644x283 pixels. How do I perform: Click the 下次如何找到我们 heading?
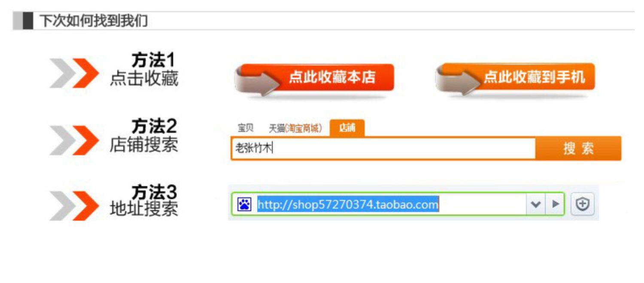(94, 21)
